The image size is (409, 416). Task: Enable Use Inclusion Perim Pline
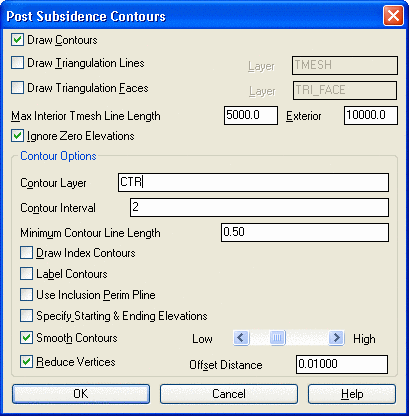[x=26, y=295]
